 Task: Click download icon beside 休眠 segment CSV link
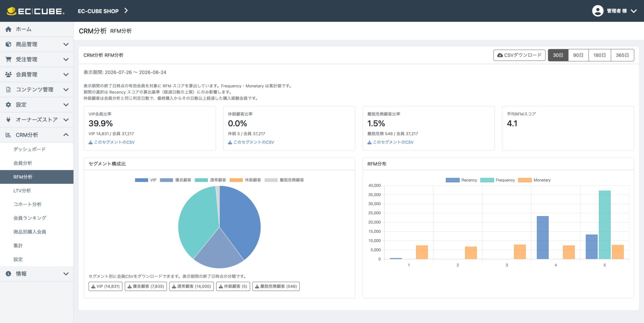[230, 142]
